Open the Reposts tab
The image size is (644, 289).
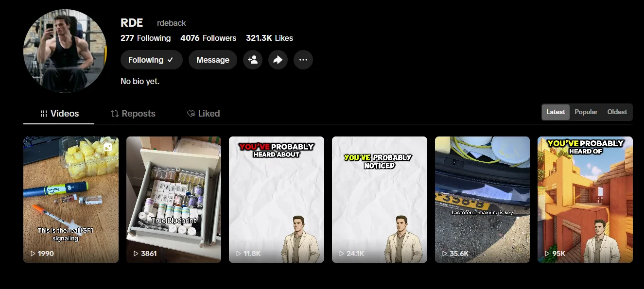click(133, 114)
